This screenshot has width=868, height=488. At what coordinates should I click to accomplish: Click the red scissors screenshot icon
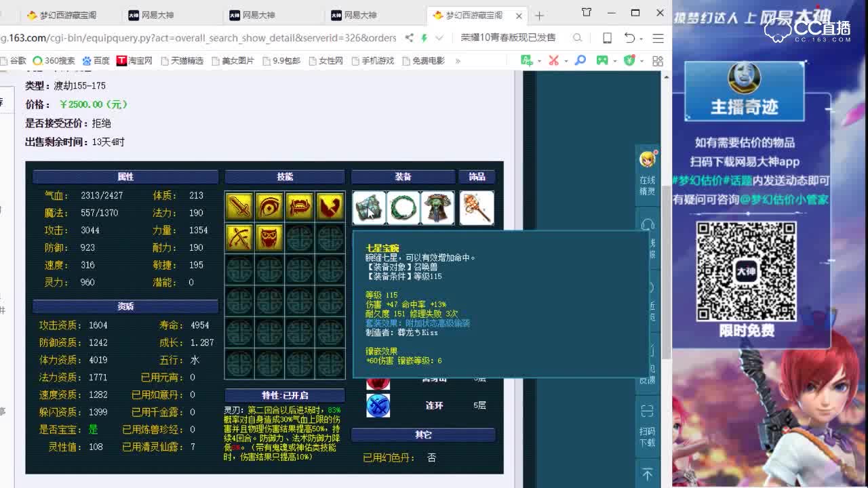click(554, 60)
